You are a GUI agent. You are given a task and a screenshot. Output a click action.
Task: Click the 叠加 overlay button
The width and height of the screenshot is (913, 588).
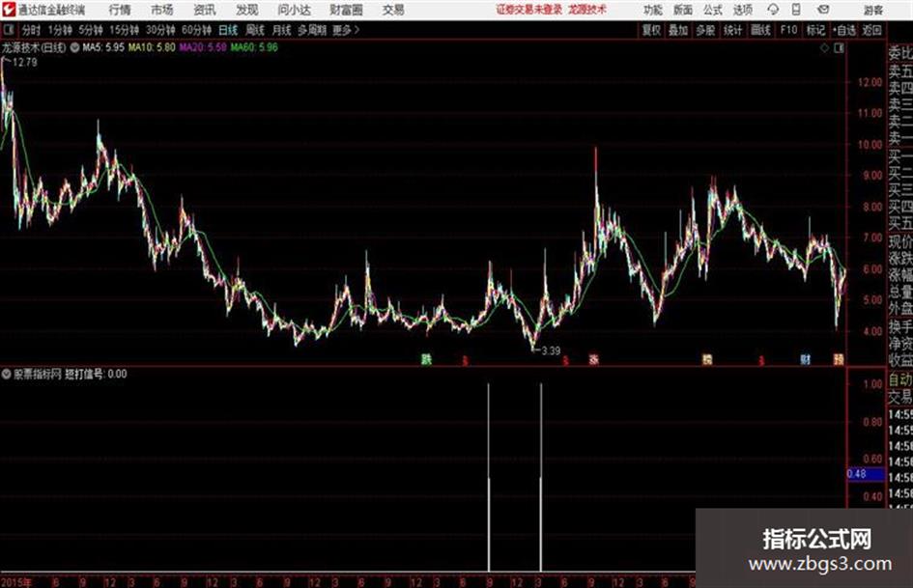pos(678,30)
